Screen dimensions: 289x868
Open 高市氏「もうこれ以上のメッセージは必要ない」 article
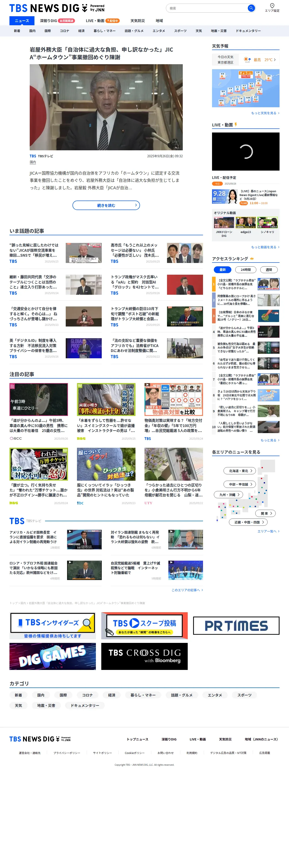(x=157, y=253)
